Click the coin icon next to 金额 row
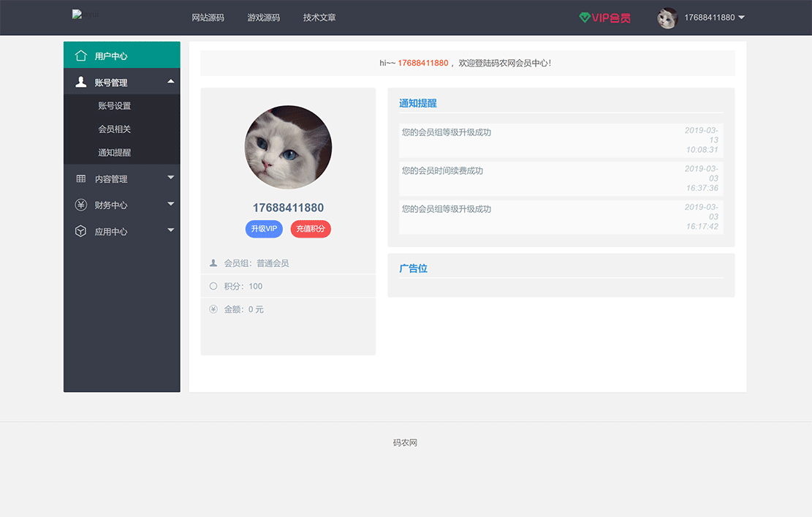Screen dimensions: 812x517 coord(213,309)
